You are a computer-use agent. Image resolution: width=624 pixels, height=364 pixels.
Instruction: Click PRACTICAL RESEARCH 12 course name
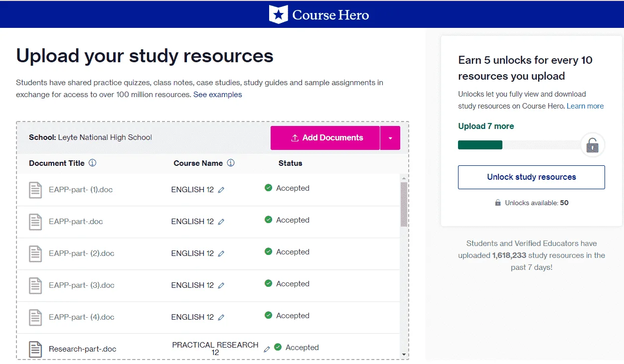(215, 349)
